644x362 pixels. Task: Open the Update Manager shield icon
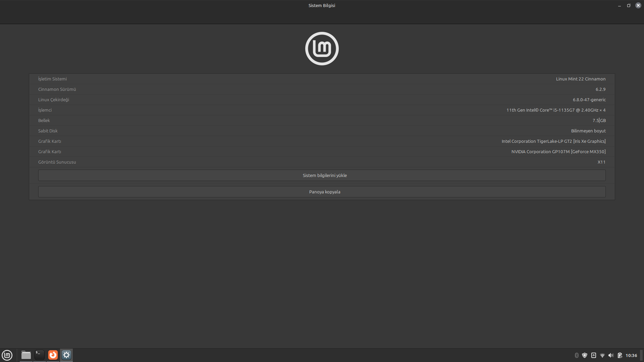tap(585, 355)
